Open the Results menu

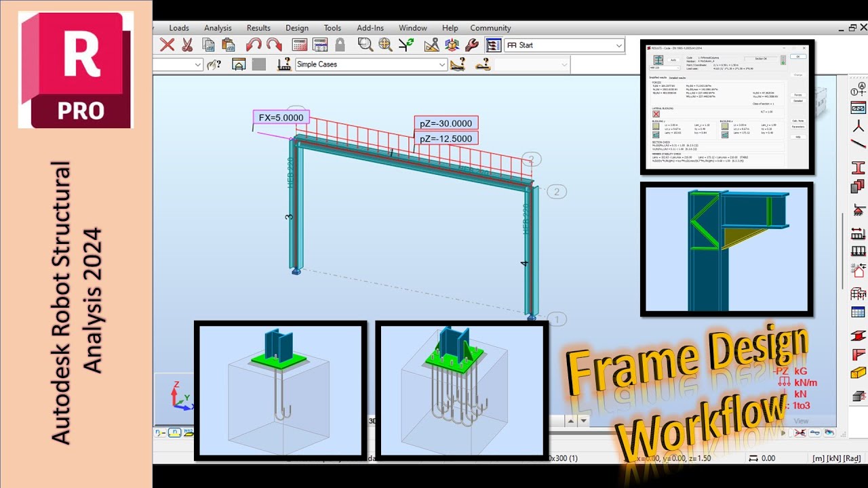click(x=258, y=28)
